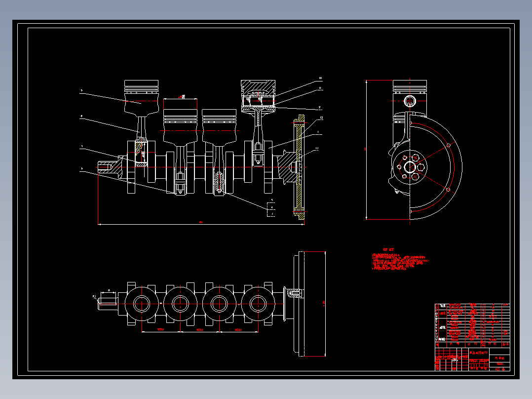Click the balloon callout numbered 9 on left

81,90
